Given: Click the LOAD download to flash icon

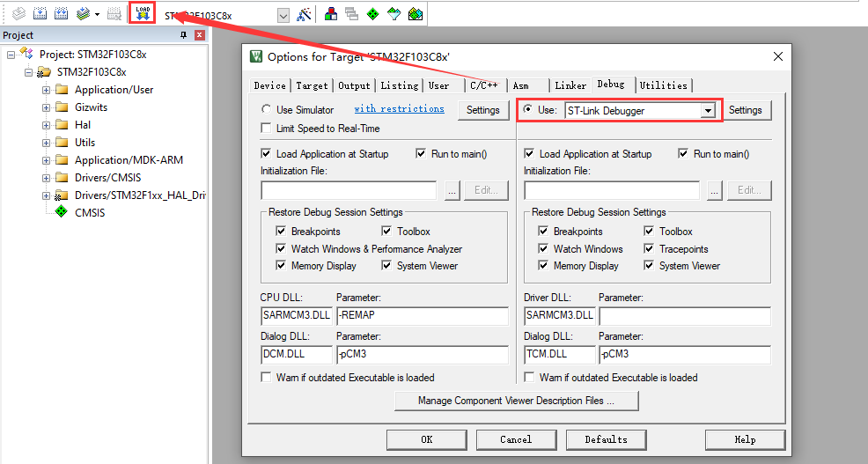Looking at the screenshot, I should (143, 12).
